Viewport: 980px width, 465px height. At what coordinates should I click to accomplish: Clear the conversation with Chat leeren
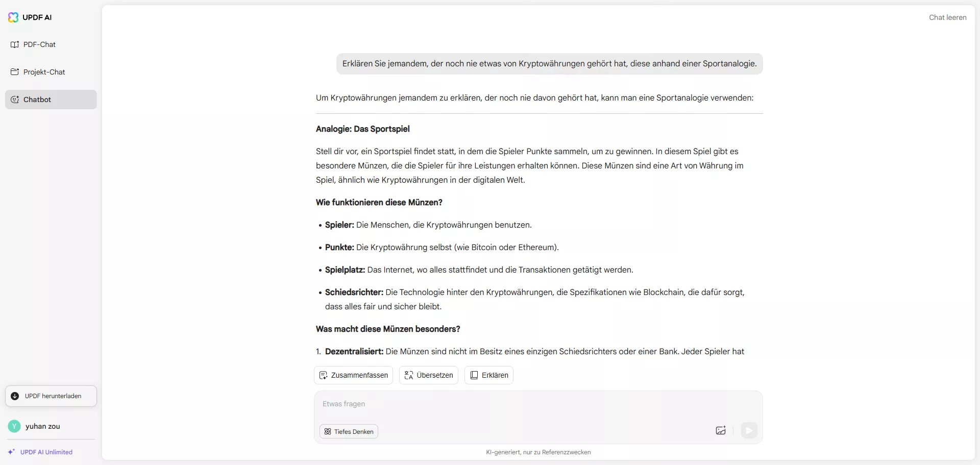point(947,17)
